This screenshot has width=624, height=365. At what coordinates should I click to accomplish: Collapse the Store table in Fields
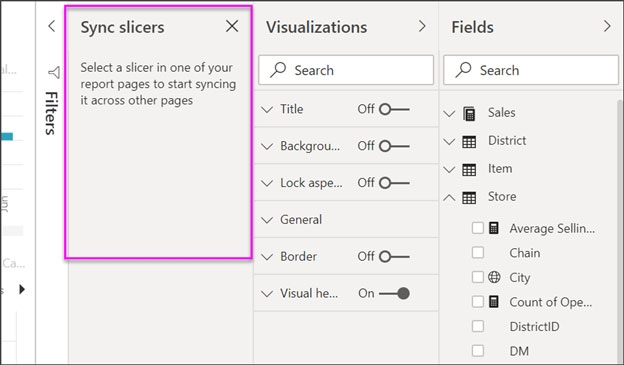[x=449, y=197]
